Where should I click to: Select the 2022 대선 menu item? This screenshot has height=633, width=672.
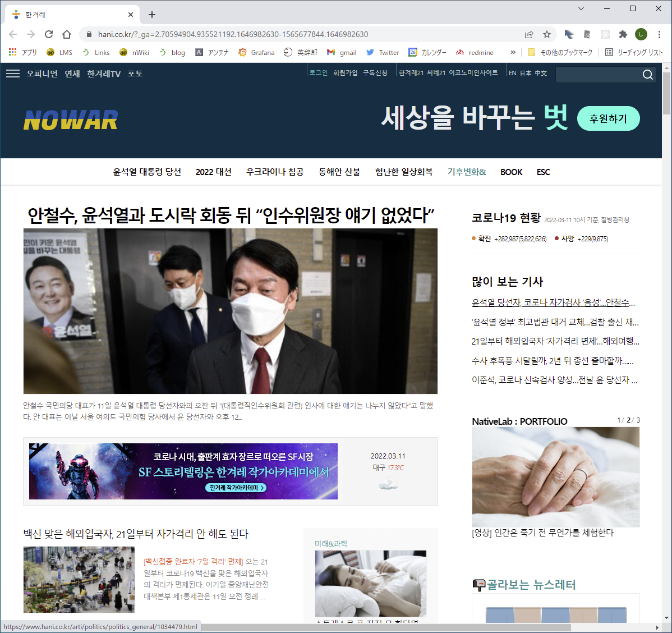[x=213, y=172]
